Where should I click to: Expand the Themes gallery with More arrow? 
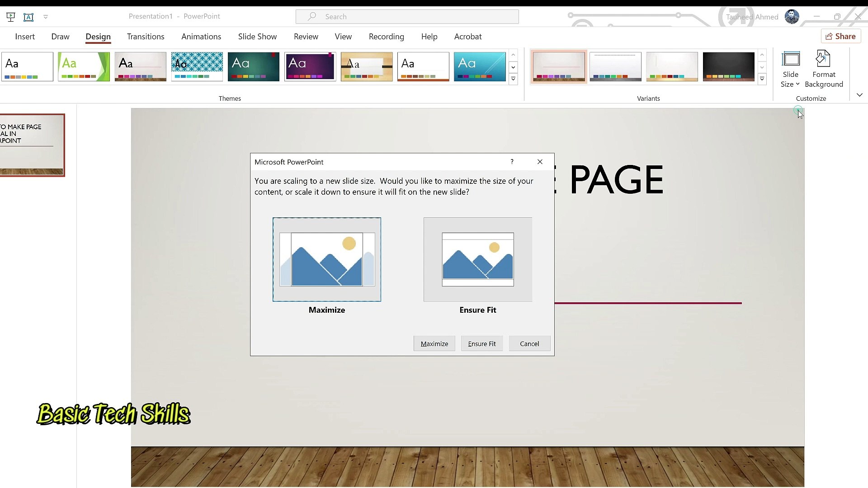coord(513,79)
